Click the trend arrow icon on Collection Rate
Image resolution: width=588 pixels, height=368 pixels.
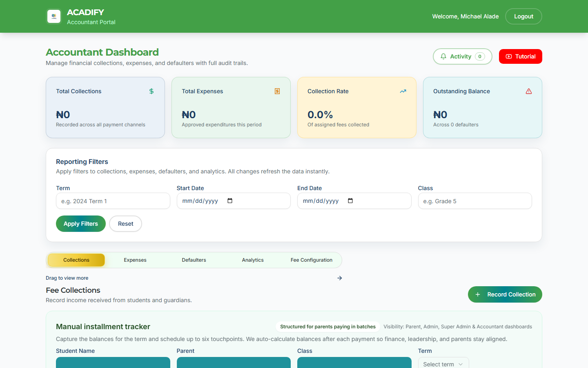click(403, 91)
